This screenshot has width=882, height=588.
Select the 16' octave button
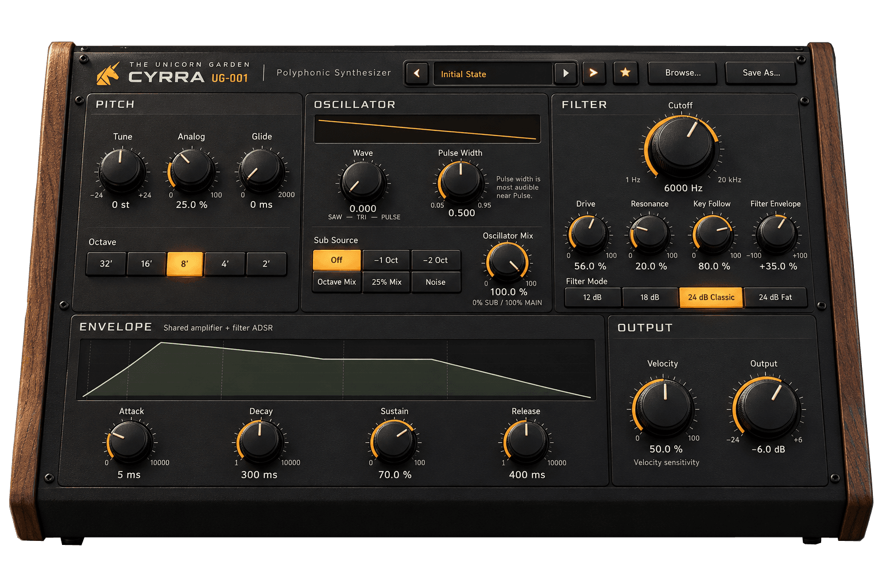click(146, 264)
